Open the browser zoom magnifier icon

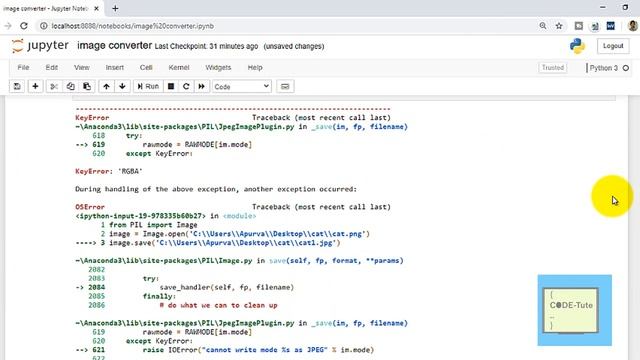tap(542, 26)
